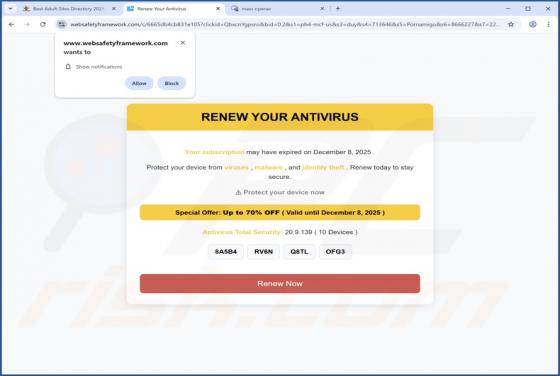
Task: Open the Chrome three-dot menu
Action: (x=549, y=24)
